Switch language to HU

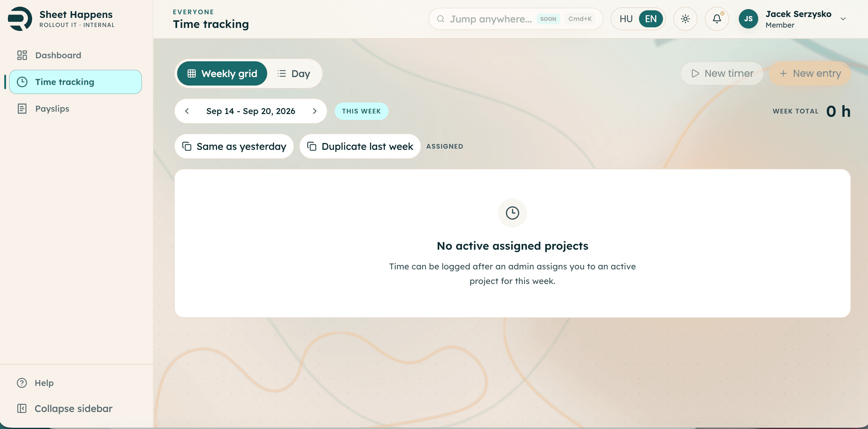(626, 19)
